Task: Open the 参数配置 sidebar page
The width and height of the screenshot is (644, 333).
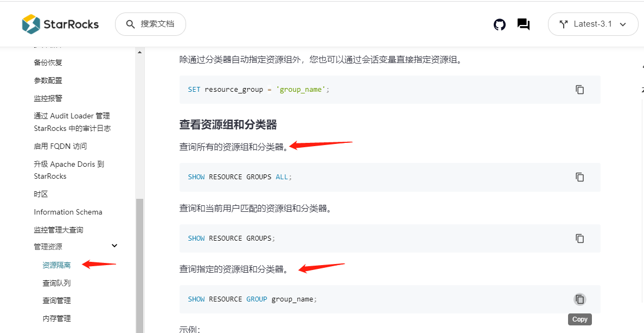Action: [48, 80]
